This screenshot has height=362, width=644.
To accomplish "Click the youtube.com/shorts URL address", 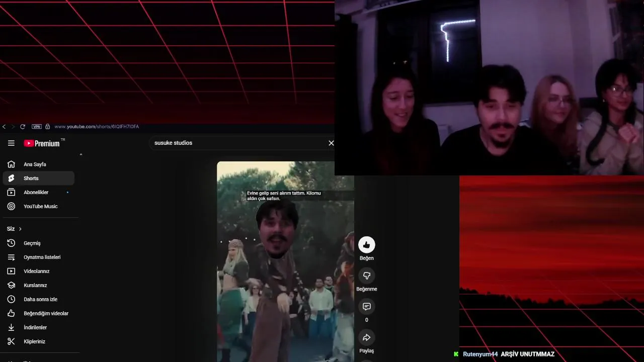I will click(x=97, y=127).
